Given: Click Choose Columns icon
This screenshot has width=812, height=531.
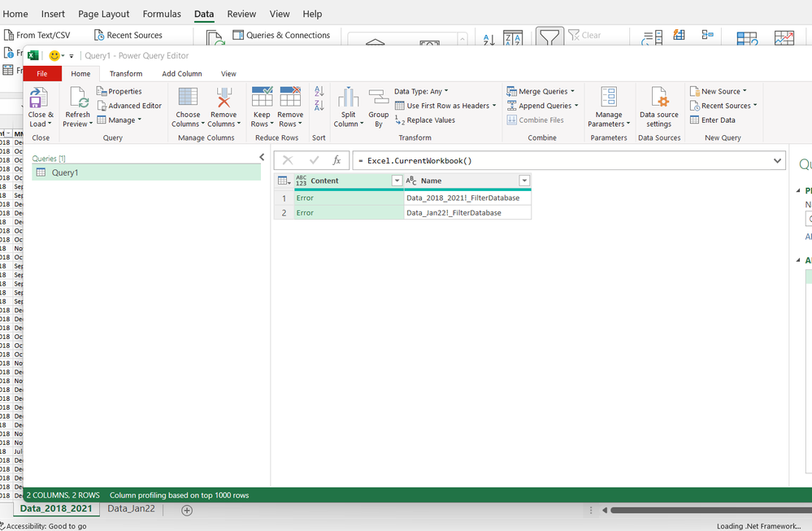Looking at the screenshot, I should pyautogui.click(x=188, y=97).
